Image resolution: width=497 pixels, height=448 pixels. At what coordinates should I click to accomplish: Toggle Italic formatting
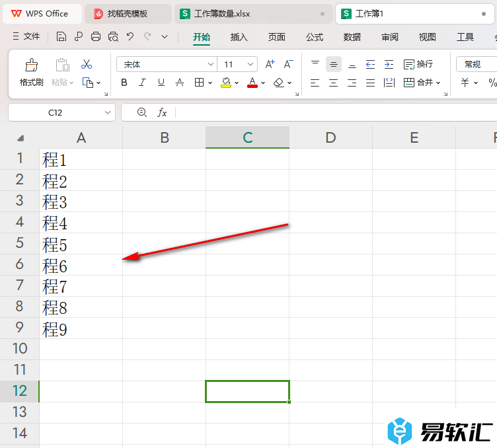[142, 83]
